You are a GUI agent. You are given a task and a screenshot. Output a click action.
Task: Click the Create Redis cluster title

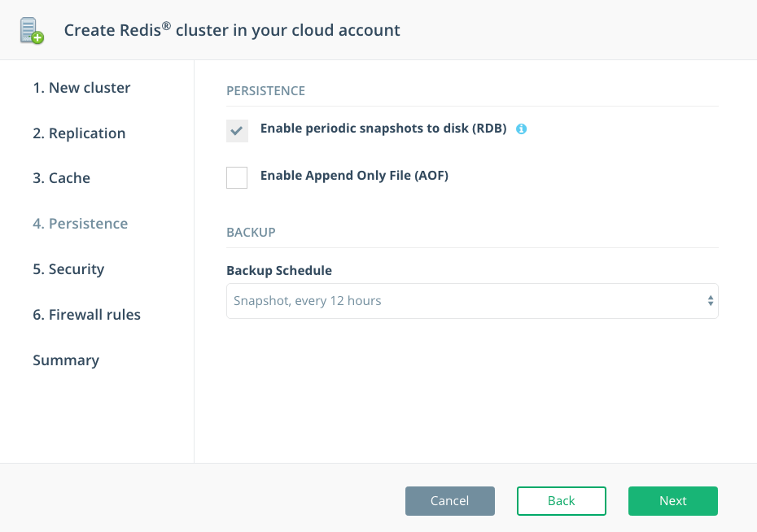(x=232, y=31)
